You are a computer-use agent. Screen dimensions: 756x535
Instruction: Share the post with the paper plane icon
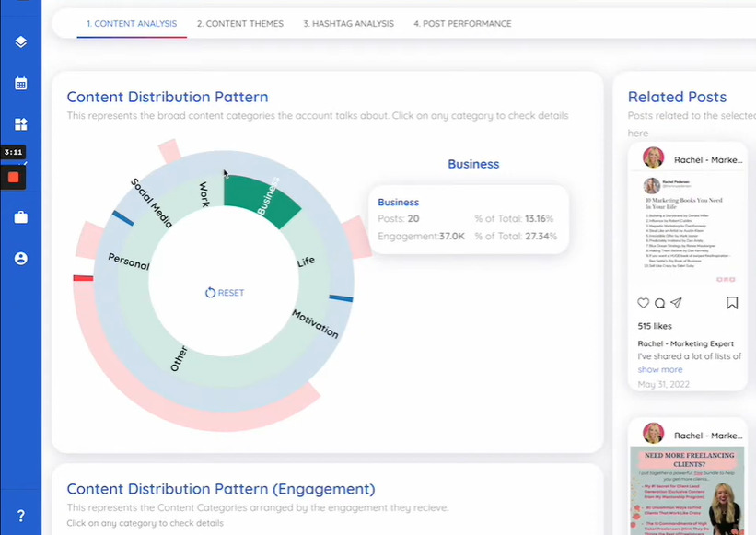(678, 303)
